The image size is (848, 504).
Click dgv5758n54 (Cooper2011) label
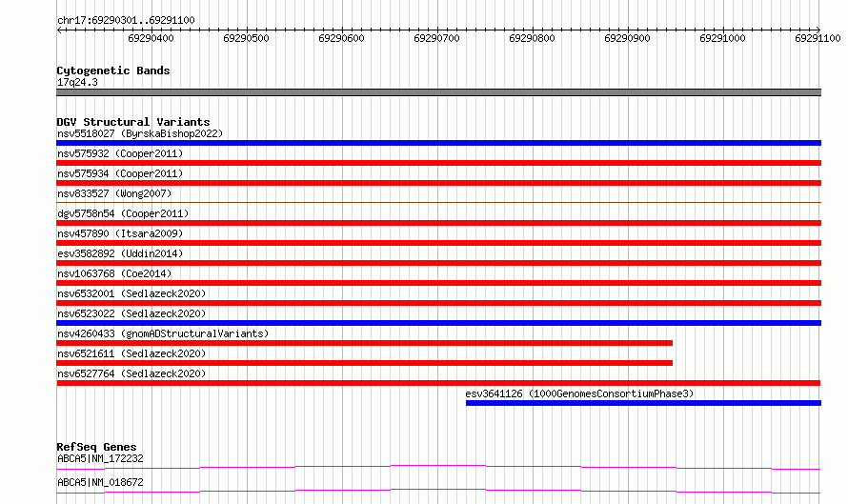(123, 213)
